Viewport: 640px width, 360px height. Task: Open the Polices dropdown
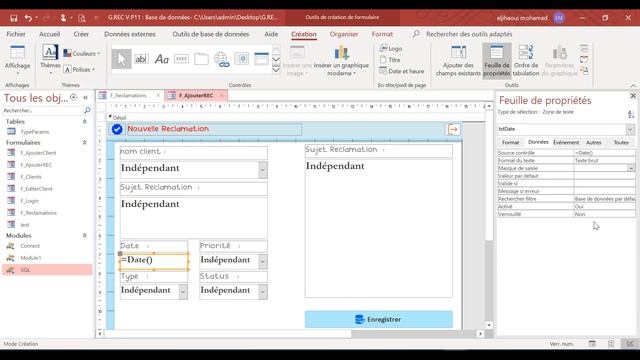click(x=80, y=69)
